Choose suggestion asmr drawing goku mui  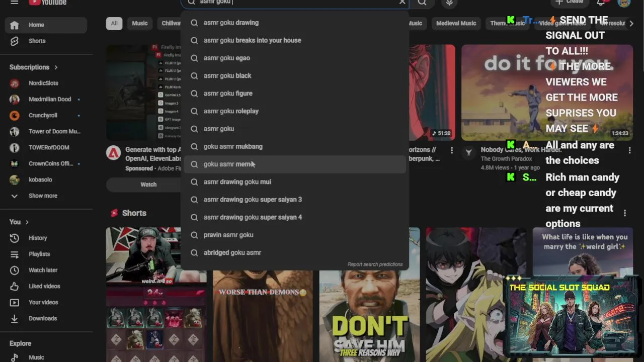pyautogui.click(x=295, y=182)
